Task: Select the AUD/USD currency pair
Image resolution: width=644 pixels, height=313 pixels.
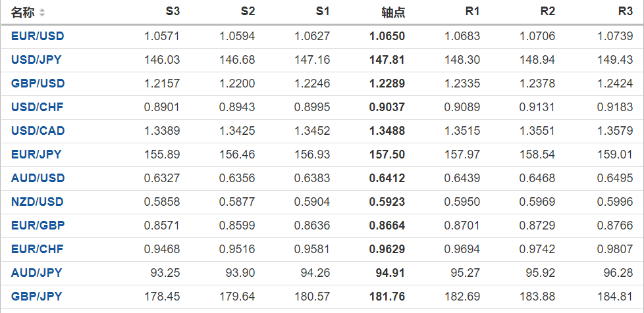Action: 38,178
